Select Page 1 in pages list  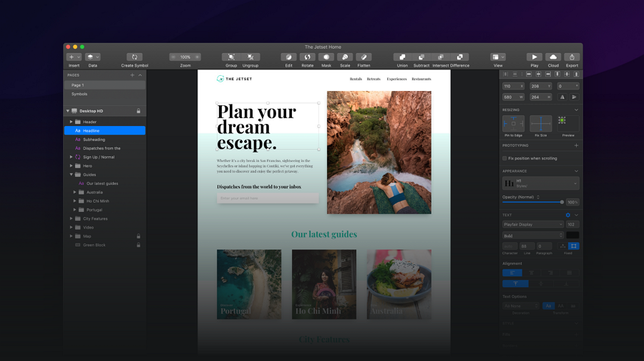[x=104, y=85]
